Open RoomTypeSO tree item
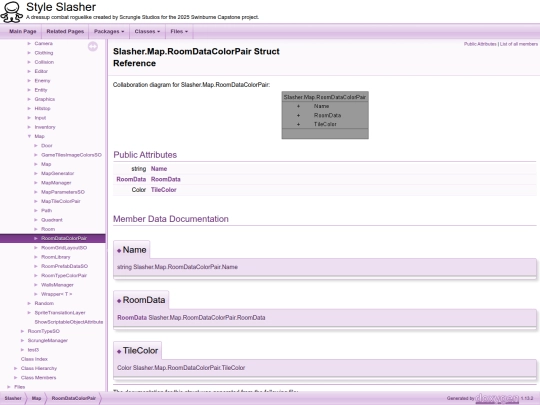540x405 pixels. click(43, 331)
